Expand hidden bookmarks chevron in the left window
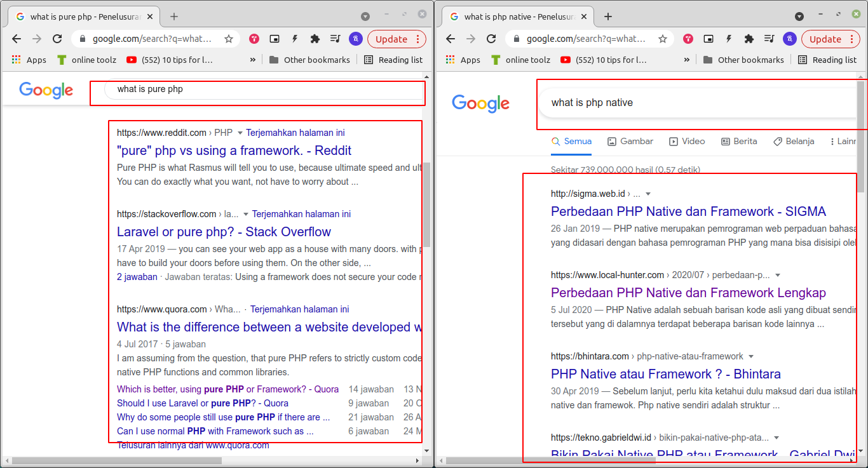This screenshot has height=468, width=868. [x=253, y=60]
